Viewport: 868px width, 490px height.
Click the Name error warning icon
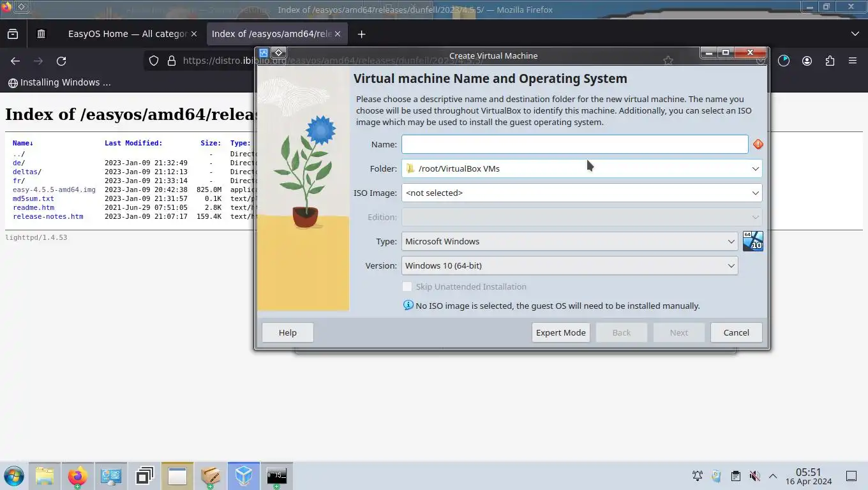[758, 144]
